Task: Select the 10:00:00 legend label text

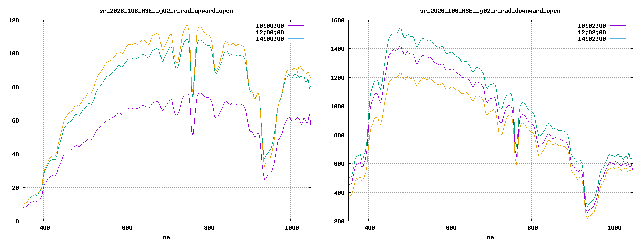Action: pos(270,26)
